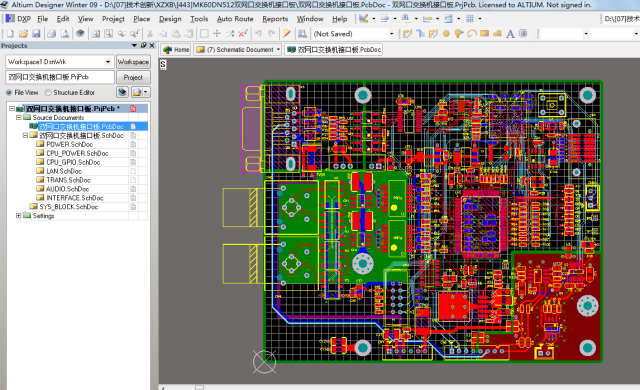
Task: Open the (7) Schematic Document dropdown arrow
Action: click(278, 50)
